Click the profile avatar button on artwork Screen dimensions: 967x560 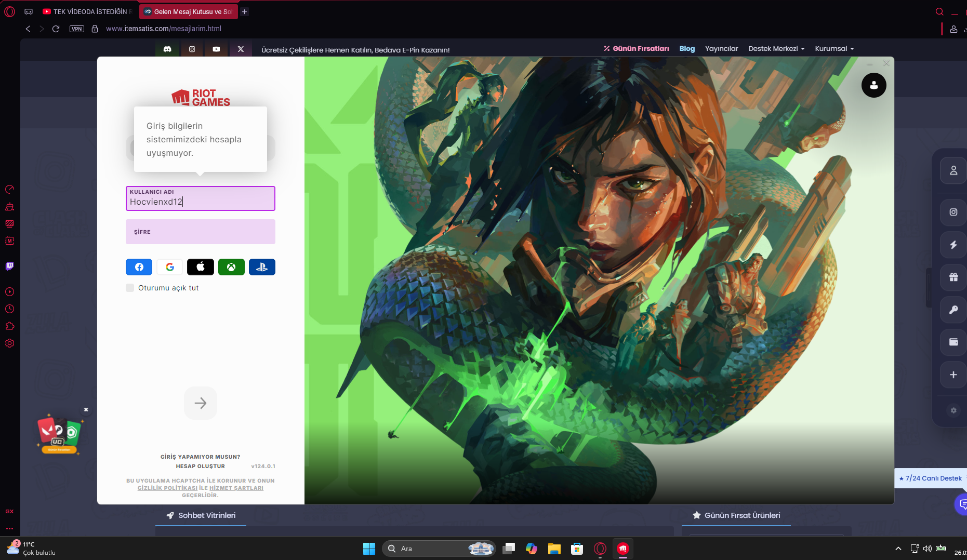pyautogui.click(x=874, y=85)
